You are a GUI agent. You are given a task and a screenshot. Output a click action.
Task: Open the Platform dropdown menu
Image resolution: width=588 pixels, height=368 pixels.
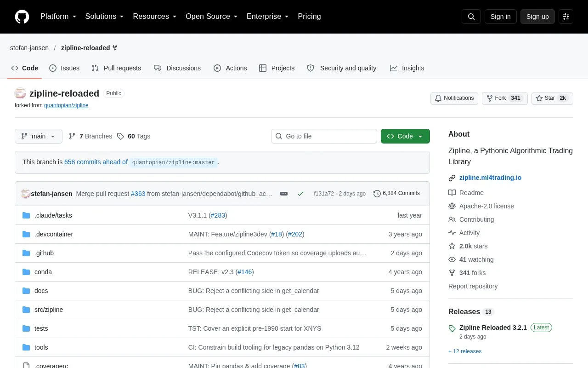58,17
